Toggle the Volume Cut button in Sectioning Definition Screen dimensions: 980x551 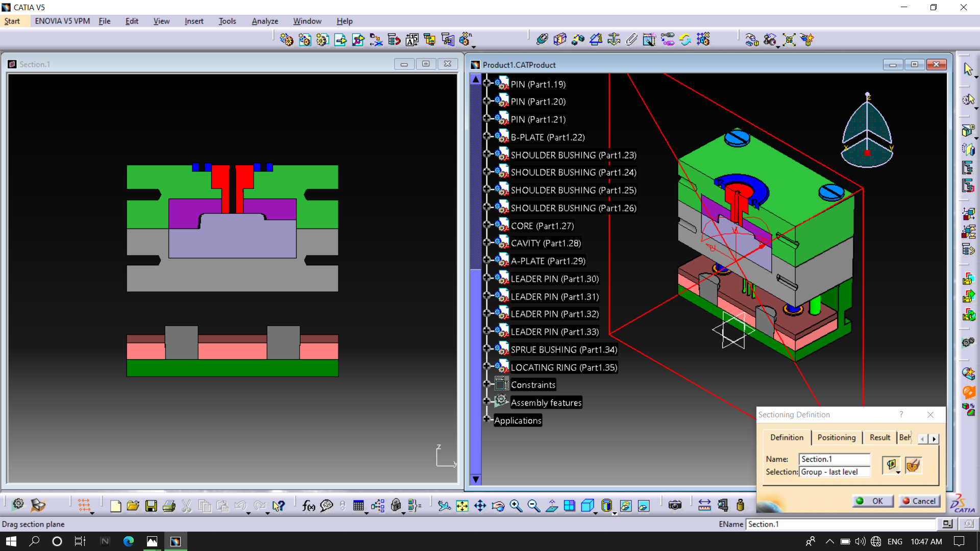point(913,465)
